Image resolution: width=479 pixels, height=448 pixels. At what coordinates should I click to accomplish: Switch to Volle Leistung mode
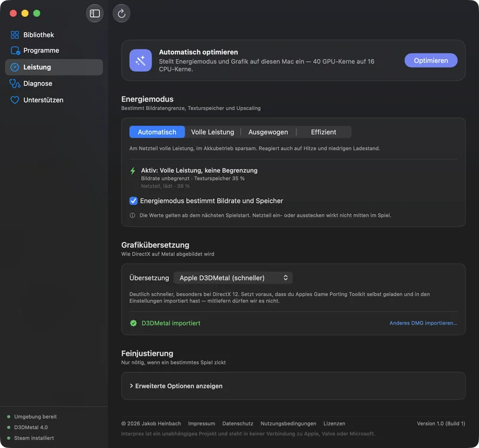click(213, 132)
